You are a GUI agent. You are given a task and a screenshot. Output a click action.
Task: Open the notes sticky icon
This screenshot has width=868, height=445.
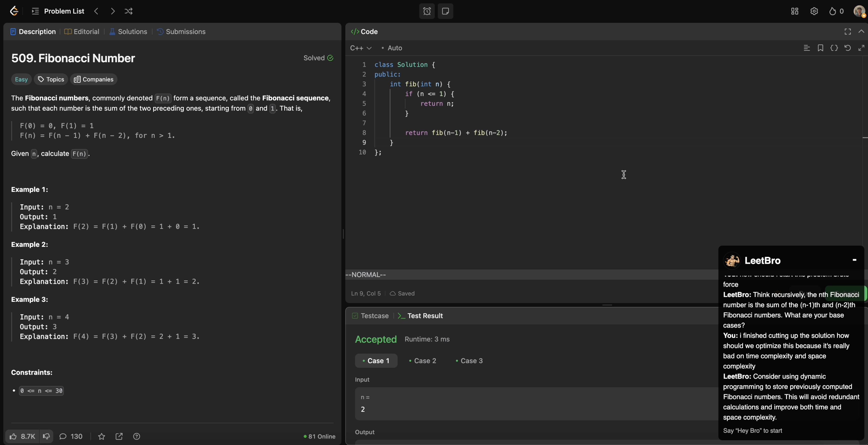[445, 11]
